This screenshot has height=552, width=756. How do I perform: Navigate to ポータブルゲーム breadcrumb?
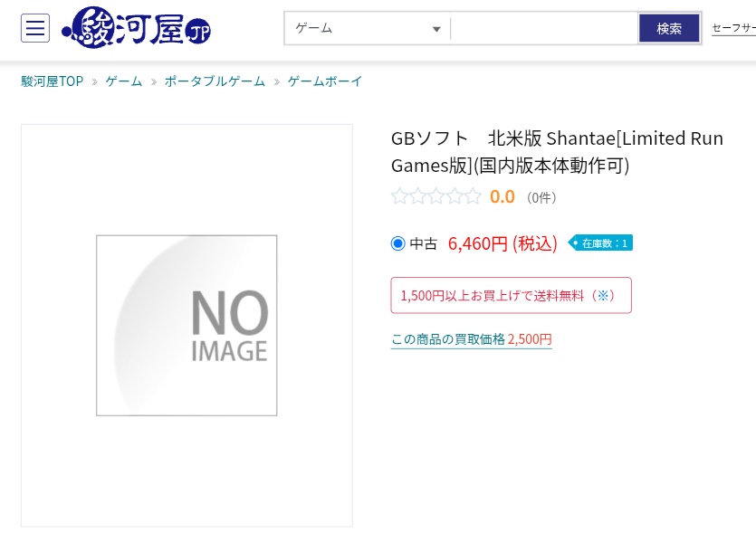[215, 81]
